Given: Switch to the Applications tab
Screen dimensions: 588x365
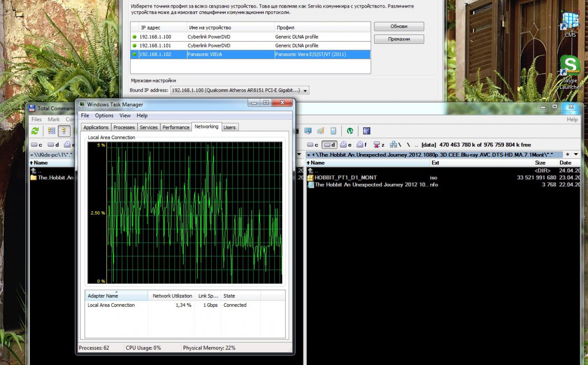Looking at the screenshot, I should 96,127.
